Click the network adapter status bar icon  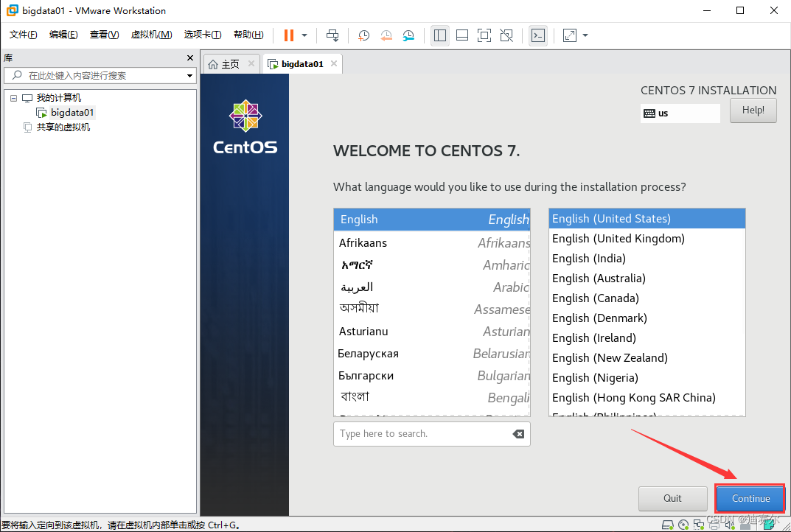pyautogui.click(x=699, y=525)
